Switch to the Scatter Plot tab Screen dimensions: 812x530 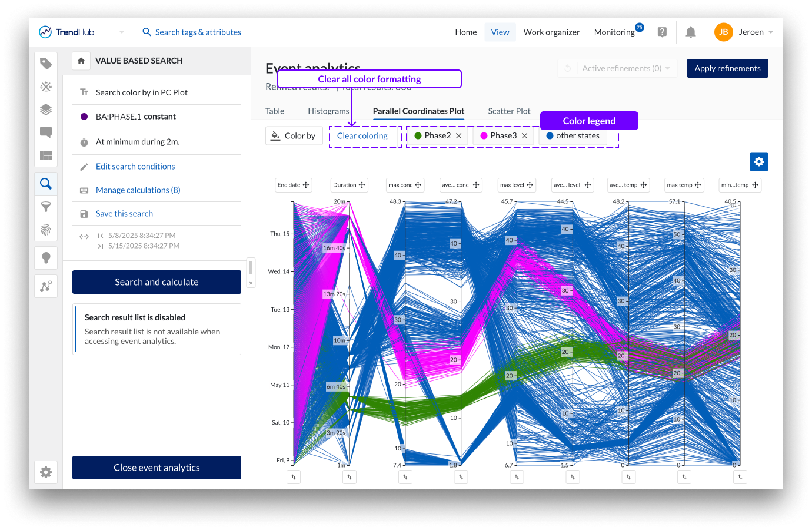pyautogui.click(x=509, y=111)
